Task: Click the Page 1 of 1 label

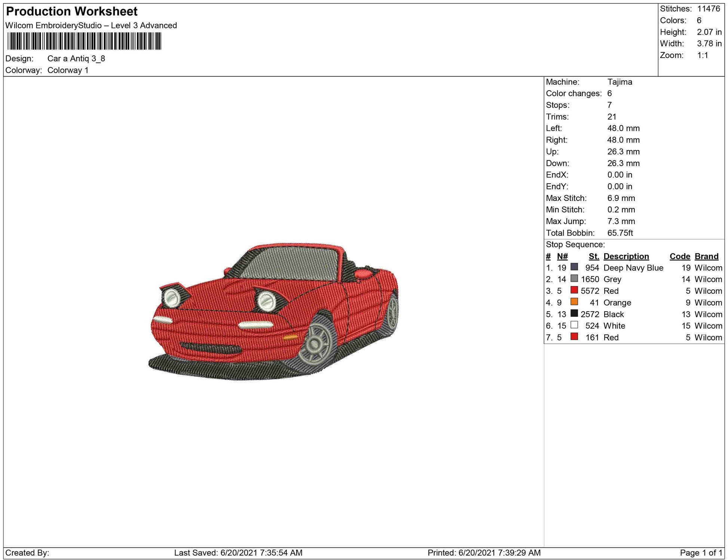Action: pos(701,553)
